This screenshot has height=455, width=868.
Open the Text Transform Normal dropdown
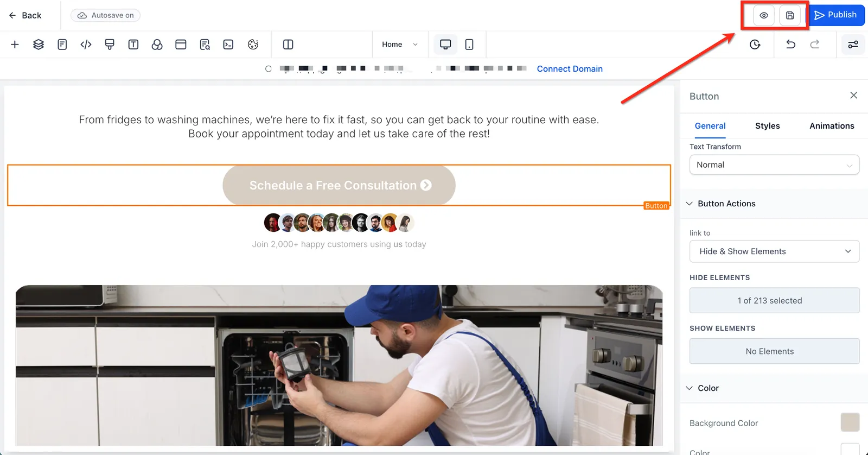pos(774,165)
